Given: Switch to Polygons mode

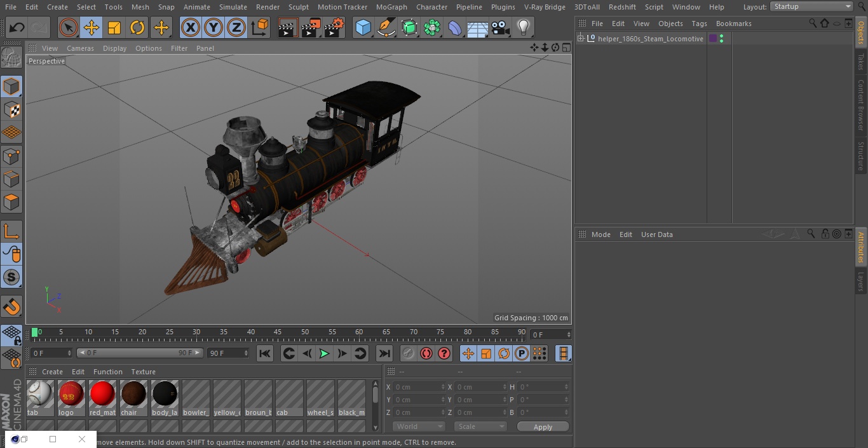Looking at the screenshot, I should [11, 202].
